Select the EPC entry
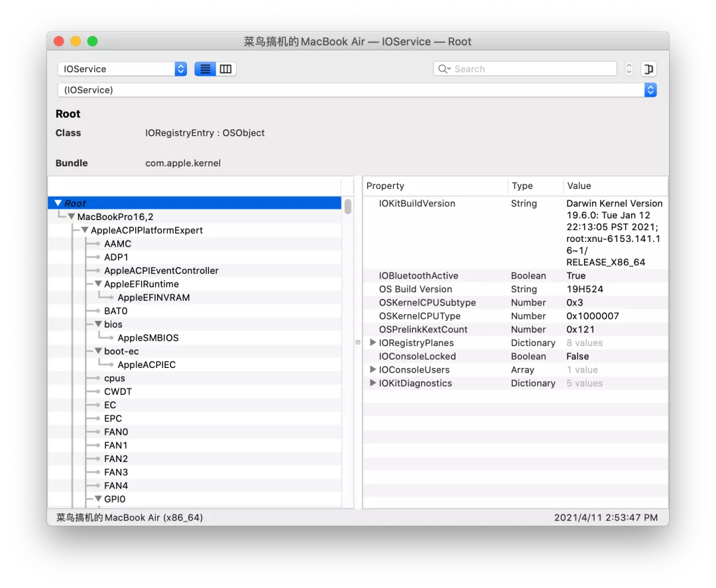This screenshot has width=716, height=588. point(113,419)
